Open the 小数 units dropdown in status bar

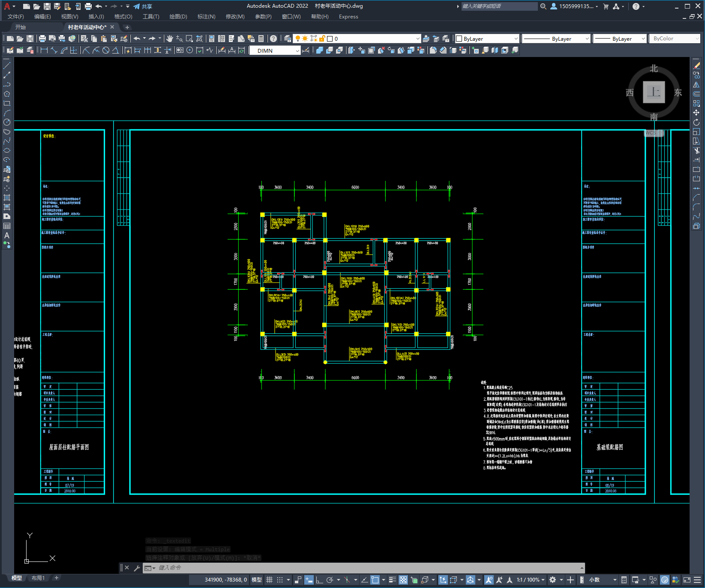(x=603, y=579)
